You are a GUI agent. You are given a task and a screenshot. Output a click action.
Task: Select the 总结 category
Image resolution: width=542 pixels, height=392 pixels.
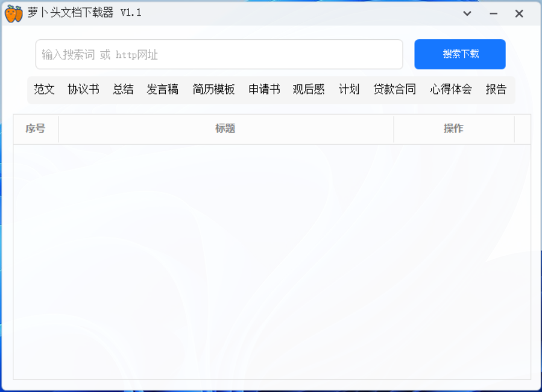tap(122, 89)
